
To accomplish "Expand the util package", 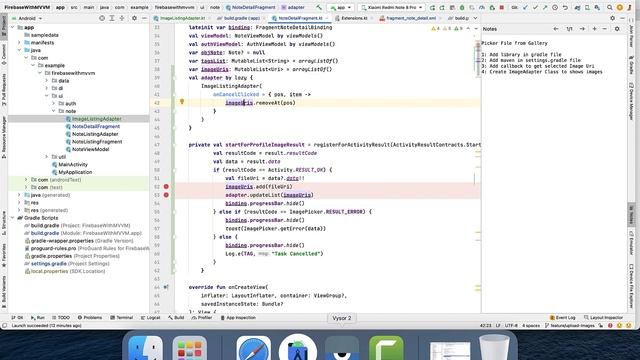I will coord(47,157).
